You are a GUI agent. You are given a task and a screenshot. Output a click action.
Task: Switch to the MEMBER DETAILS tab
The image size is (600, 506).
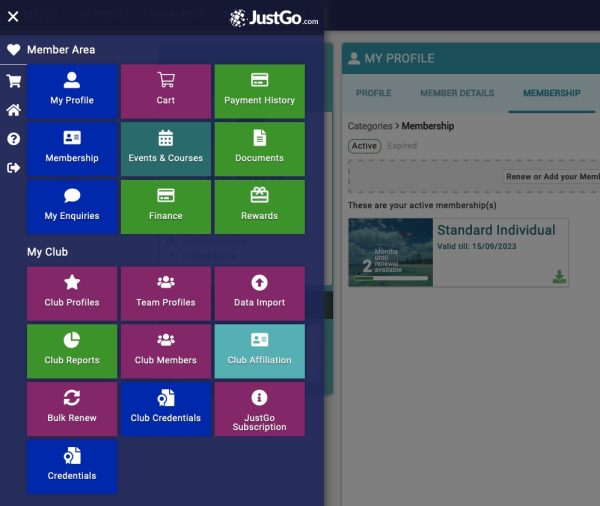tap(457, 93)
